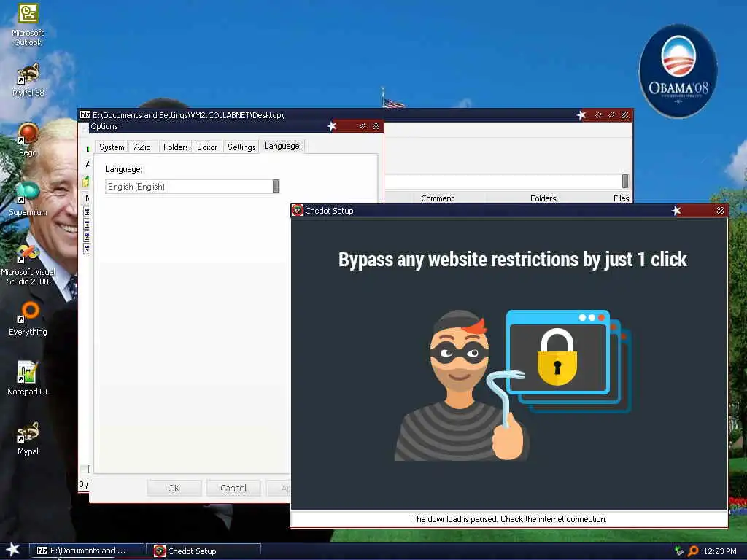Click OK in Options dialog
747x560 pixels.
point(174,488)
